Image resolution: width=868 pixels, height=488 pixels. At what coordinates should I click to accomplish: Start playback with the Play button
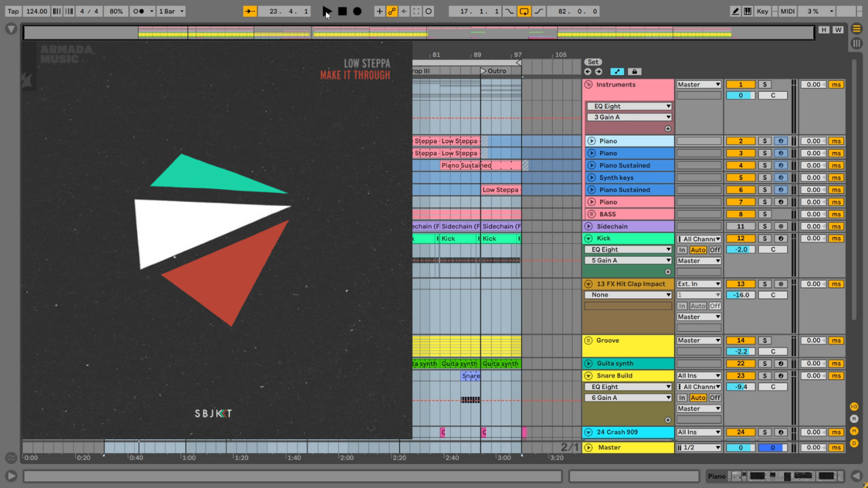(x=328, y=12)
